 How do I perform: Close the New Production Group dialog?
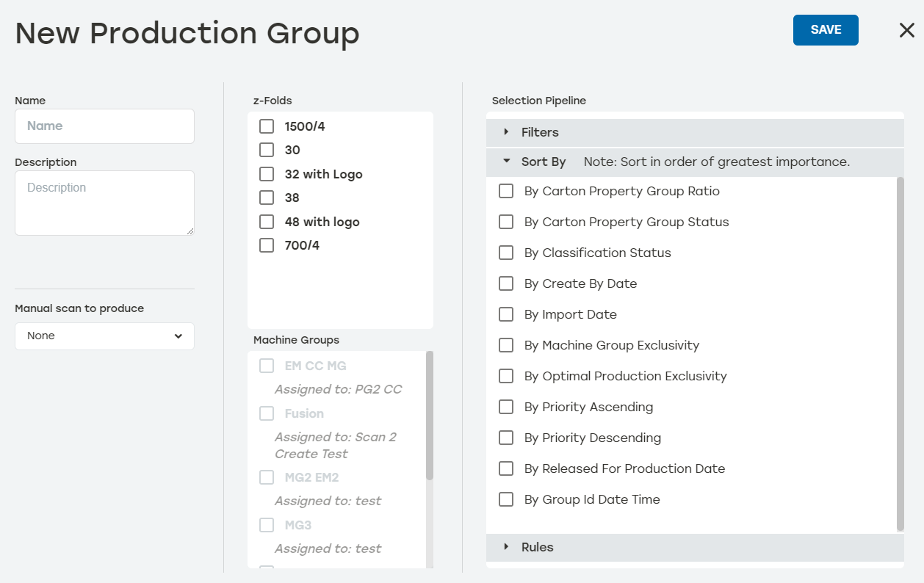pos(906,30)
